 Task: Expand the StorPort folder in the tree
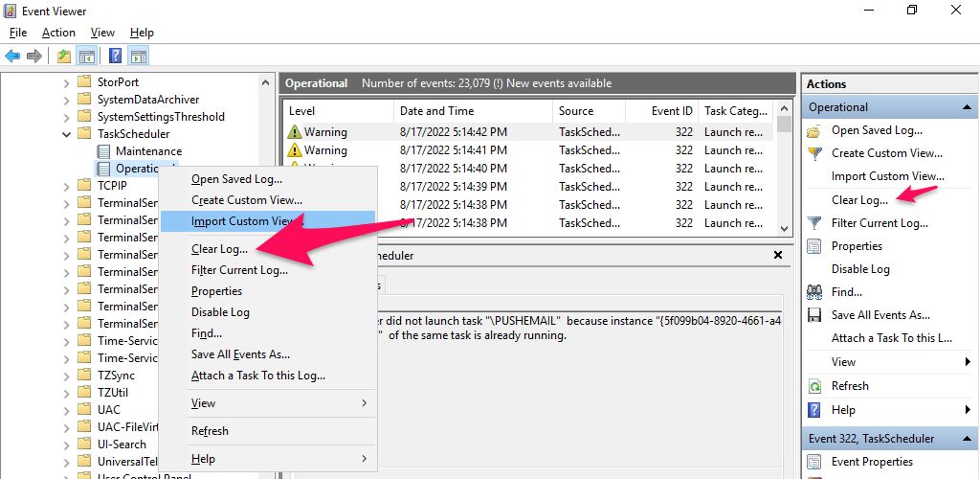tap(66, 82)
